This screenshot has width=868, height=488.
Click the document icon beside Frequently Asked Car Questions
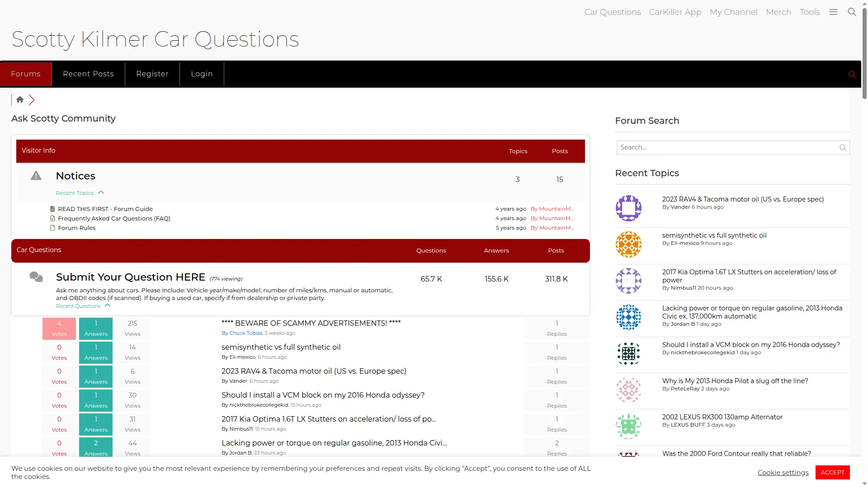click(x=52, y=219)
